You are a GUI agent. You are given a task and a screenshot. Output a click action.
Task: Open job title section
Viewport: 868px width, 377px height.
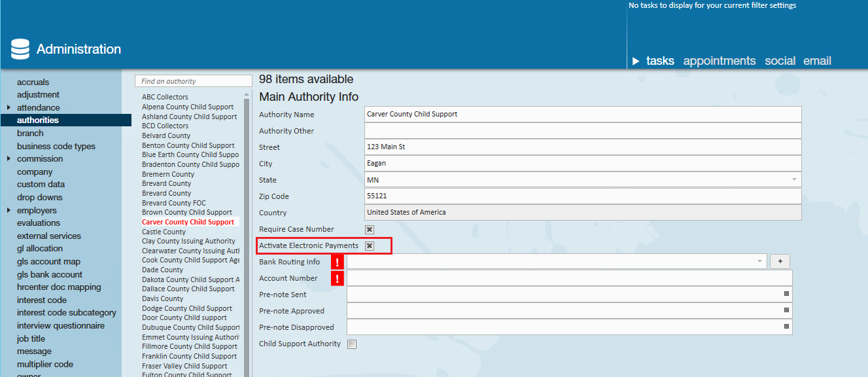pos(31,338)
